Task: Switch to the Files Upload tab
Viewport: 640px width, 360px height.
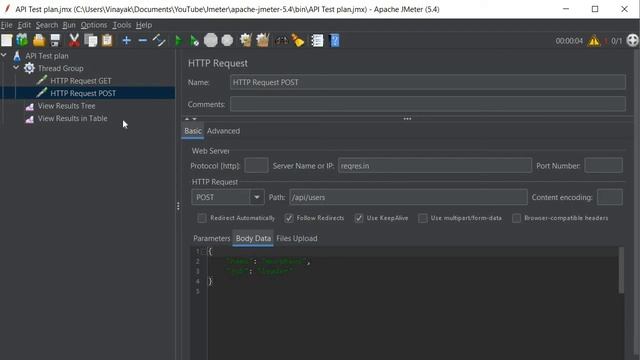Action: (297, 238)
